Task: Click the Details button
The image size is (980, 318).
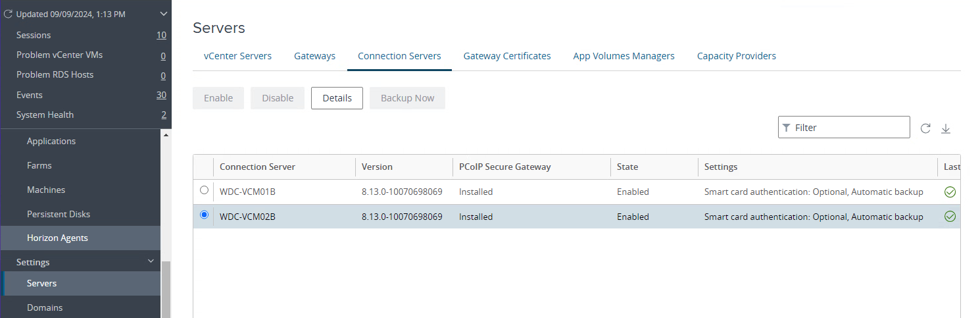Action: point(337,98)
